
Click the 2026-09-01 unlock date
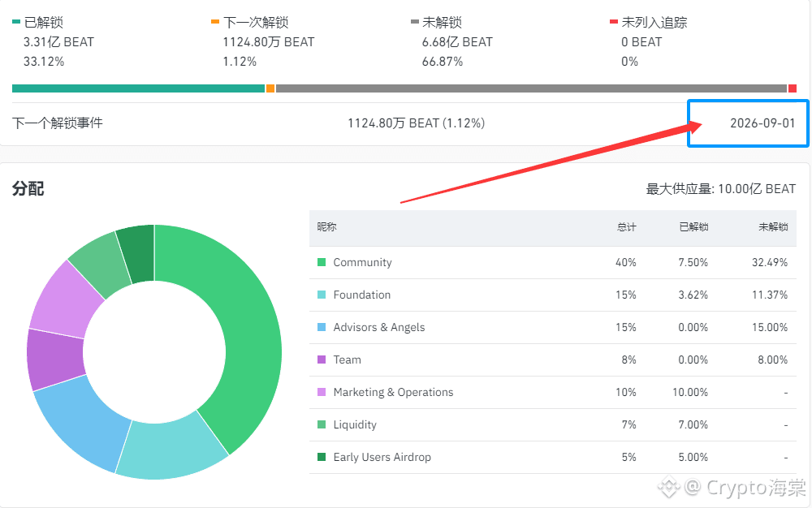[762, 123]
